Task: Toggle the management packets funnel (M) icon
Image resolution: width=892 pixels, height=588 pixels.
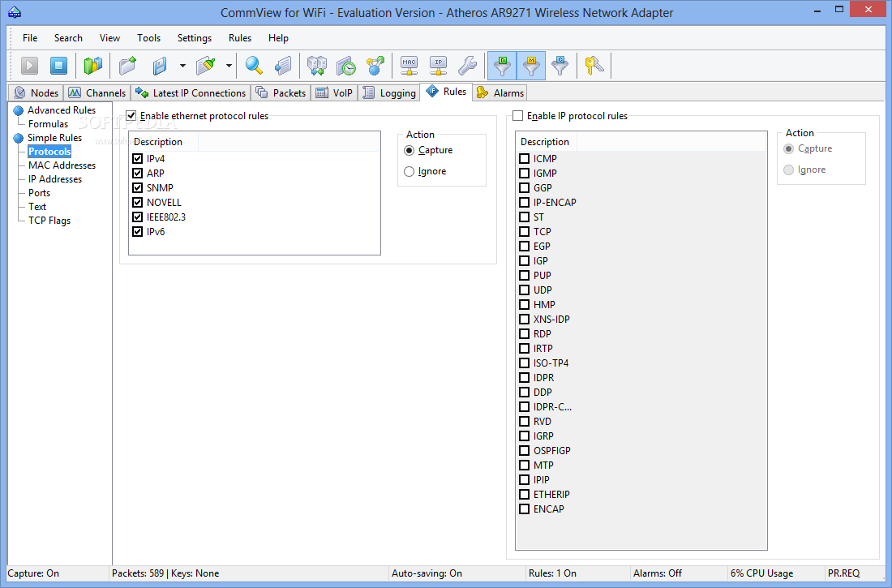Action: point(531,66)
